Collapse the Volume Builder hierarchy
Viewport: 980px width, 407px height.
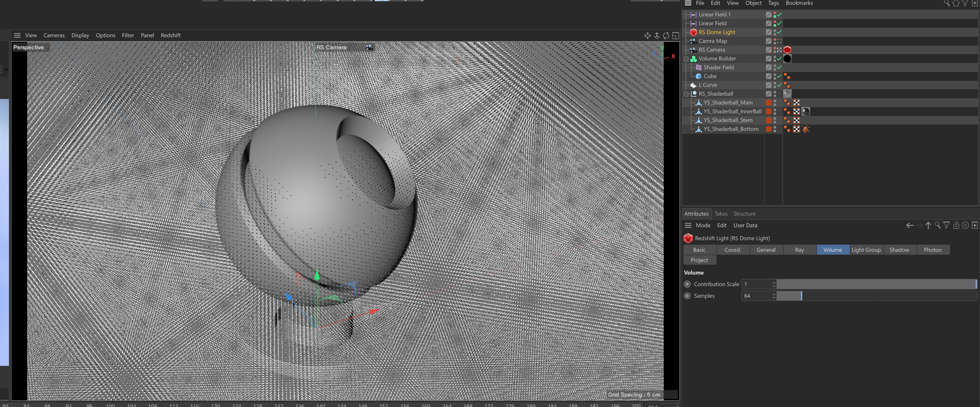[x=686, y=59]
